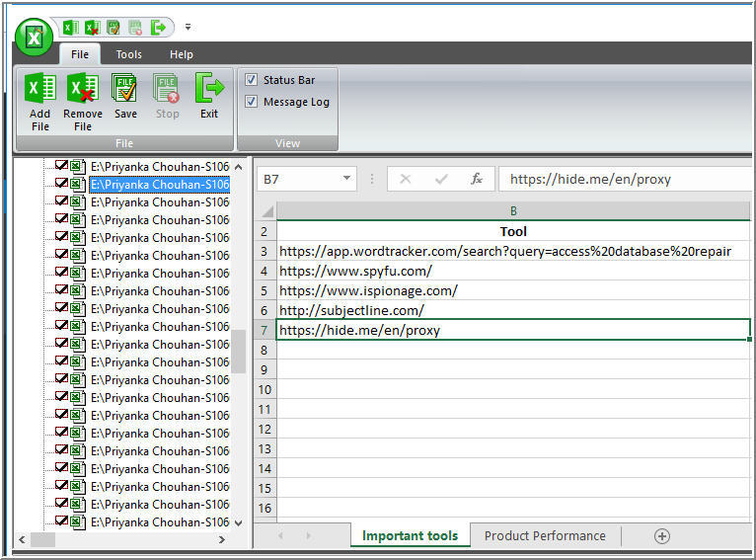
Task: Uncheck the first file's checkbox in tree
Action: 61,166
